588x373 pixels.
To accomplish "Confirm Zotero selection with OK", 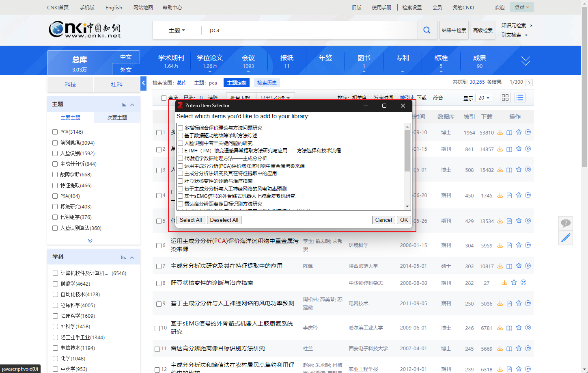I will point(404,220).
